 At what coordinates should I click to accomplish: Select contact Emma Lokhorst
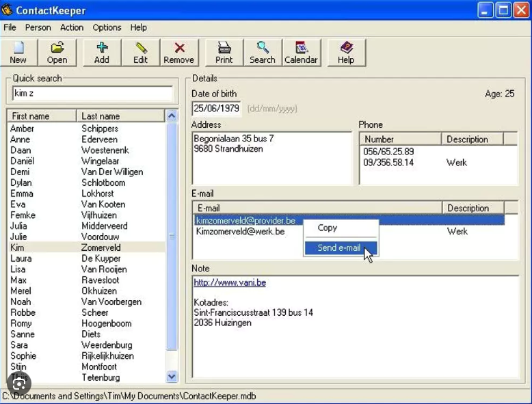pos(87,193)
